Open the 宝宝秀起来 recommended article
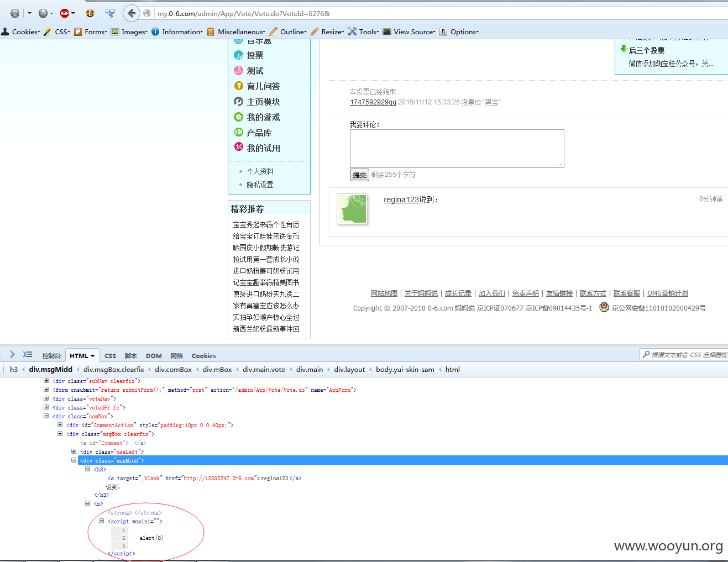 (x=266, y=224)
